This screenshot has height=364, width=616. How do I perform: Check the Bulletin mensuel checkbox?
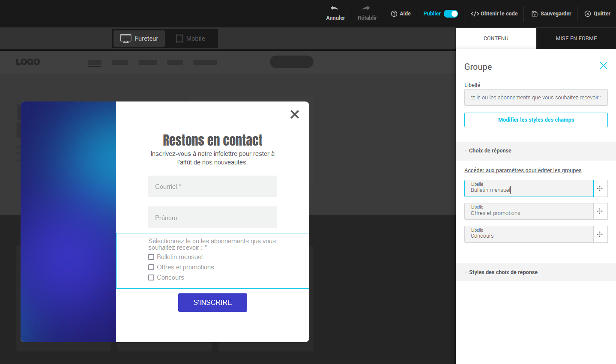click(x=151, y=257)
